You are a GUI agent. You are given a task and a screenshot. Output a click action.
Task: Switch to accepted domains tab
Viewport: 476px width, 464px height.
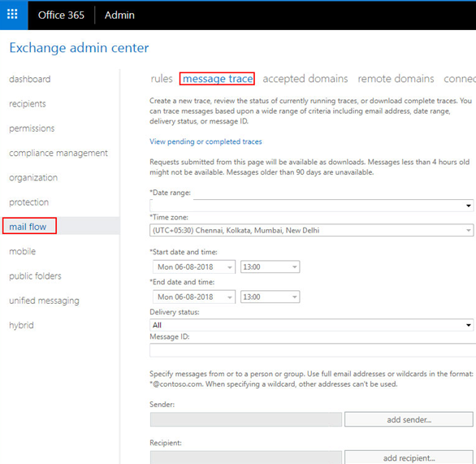point(305,79)
